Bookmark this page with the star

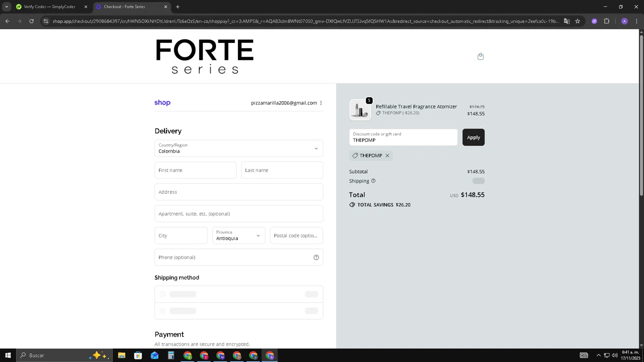[x=578, y=21]
